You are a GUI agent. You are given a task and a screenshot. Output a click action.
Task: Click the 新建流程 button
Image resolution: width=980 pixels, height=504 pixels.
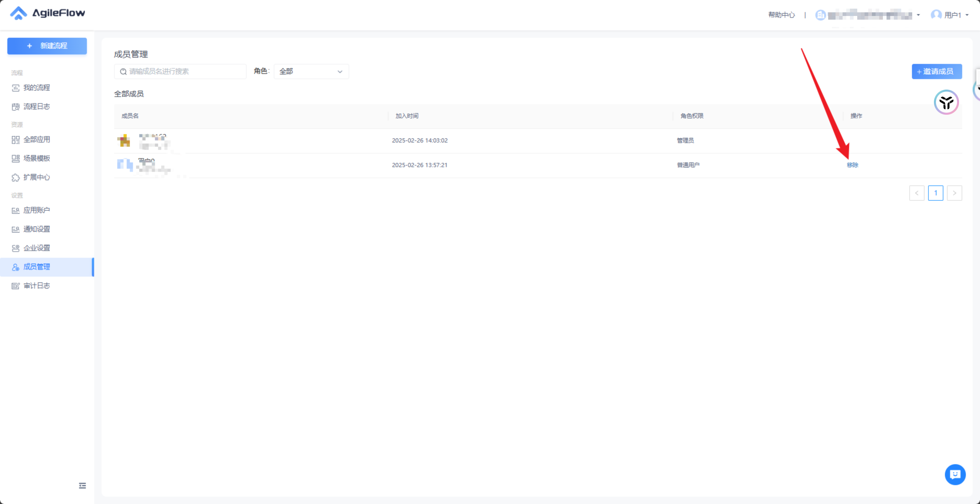point(47,46)
